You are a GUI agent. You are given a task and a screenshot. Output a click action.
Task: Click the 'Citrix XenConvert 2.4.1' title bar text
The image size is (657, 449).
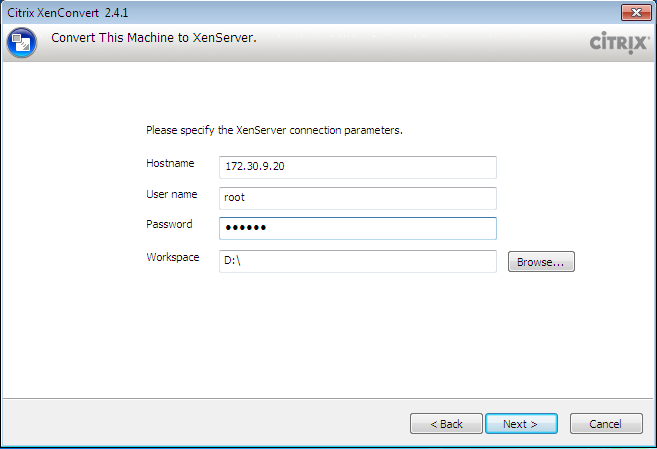(x=68, y=12)
